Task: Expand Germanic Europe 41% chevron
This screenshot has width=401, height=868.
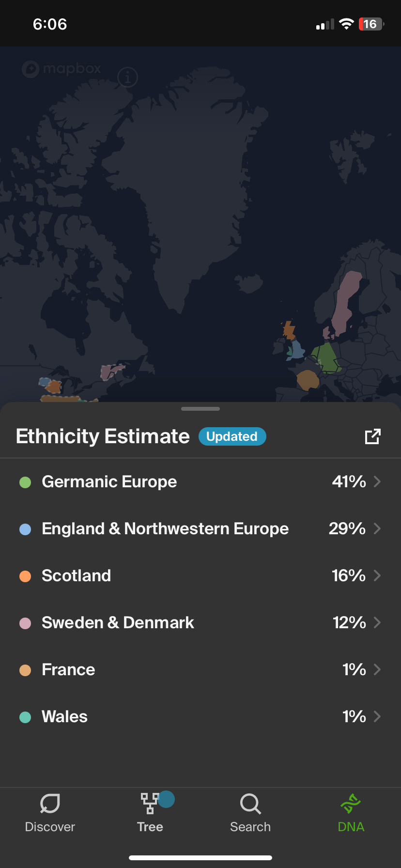Action: tap(377, 481)
